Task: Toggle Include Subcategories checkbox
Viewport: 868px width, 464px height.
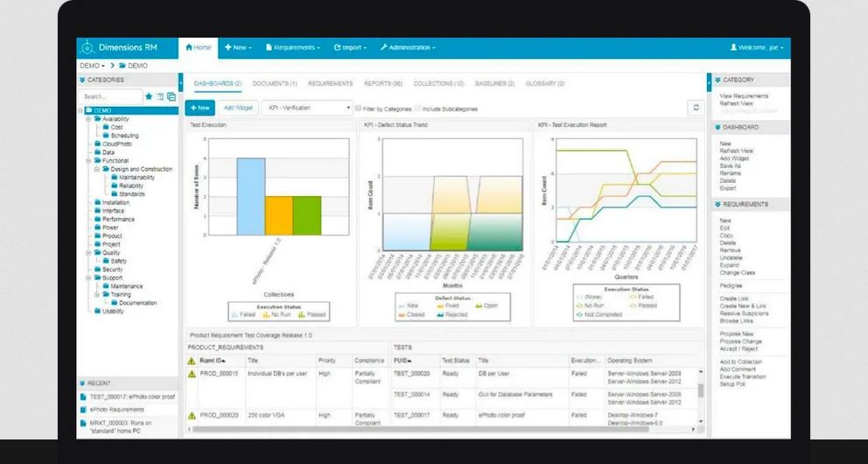Action: 417,109
